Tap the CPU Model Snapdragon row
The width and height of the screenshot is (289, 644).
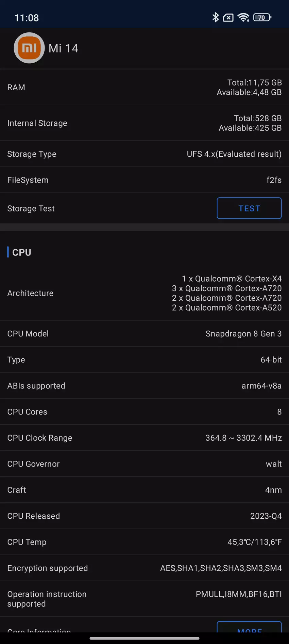(x=144, y=334)
